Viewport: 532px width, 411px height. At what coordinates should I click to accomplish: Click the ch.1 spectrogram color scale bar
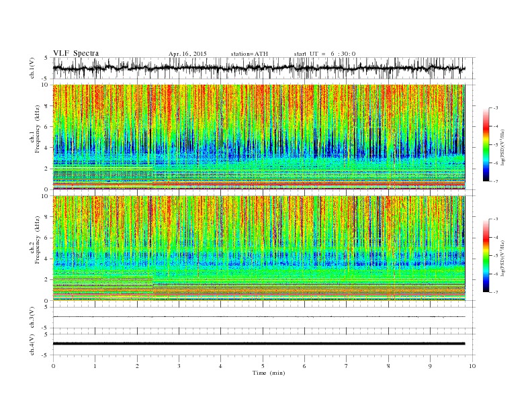[x=486, y=144]
